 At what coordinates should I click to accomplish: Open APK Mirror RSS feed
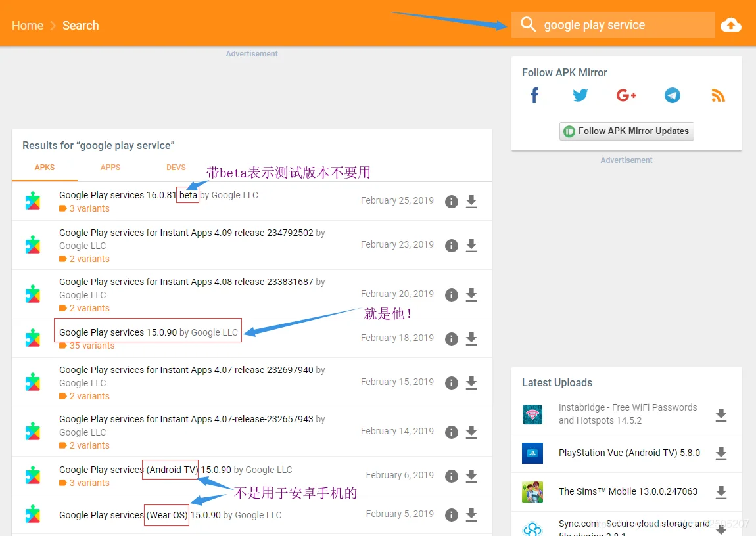718,95
